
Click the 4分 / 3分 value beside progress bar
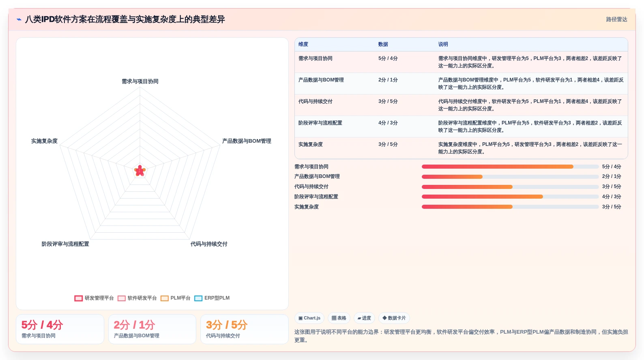pos(612,197)
